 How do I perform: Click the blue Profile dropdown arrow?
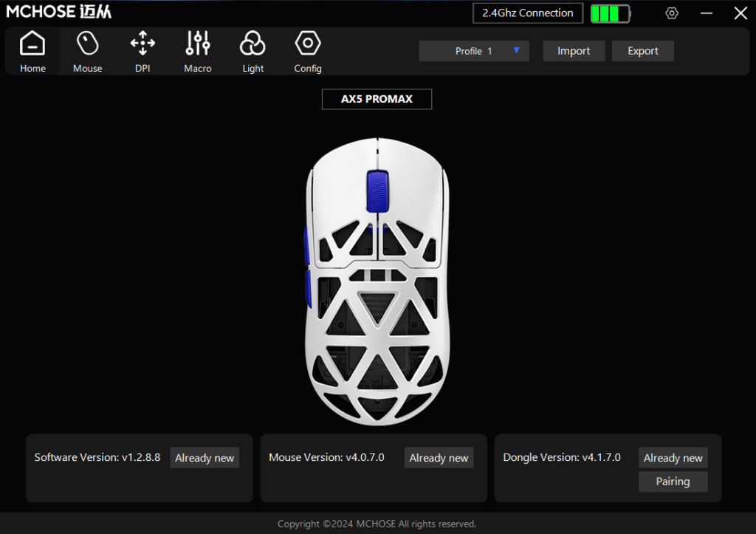(x=516, y=51)
